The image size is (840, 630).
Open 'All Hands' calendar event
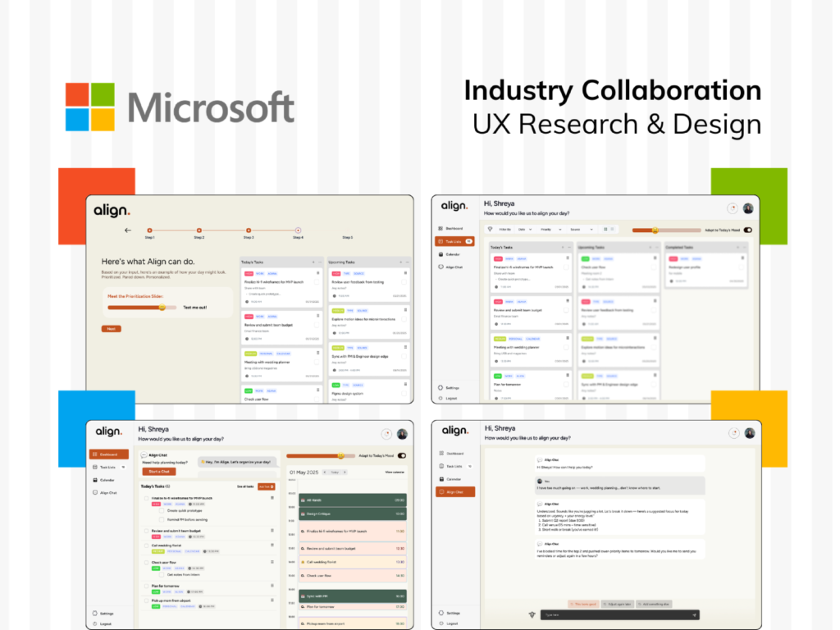353,500
